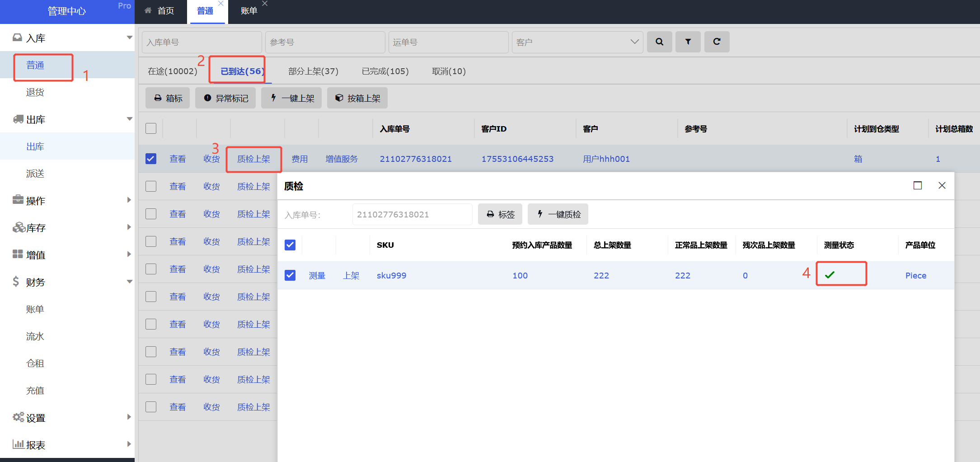The height and width of the screenshot is (462, 980).
Task: Click the gears icon beside 设置
Action: click(18, 417)
